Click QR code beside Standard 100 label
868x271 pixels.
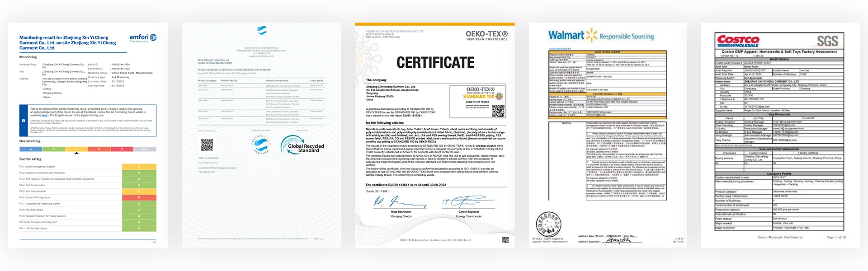coord(498,111)
